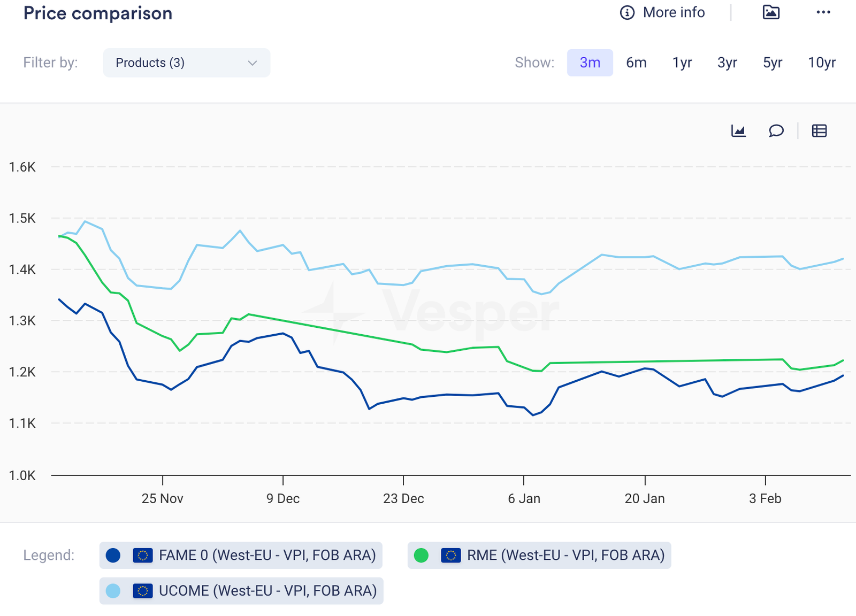Show the data table view icon

pos(819,130)
